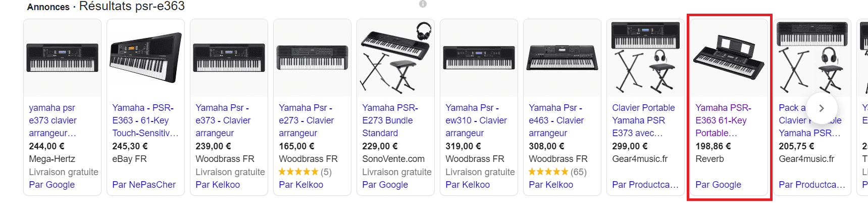
Task: Click the eBay FR angled keyboard image
Action: pyautogui.click(x=145, y=58)
